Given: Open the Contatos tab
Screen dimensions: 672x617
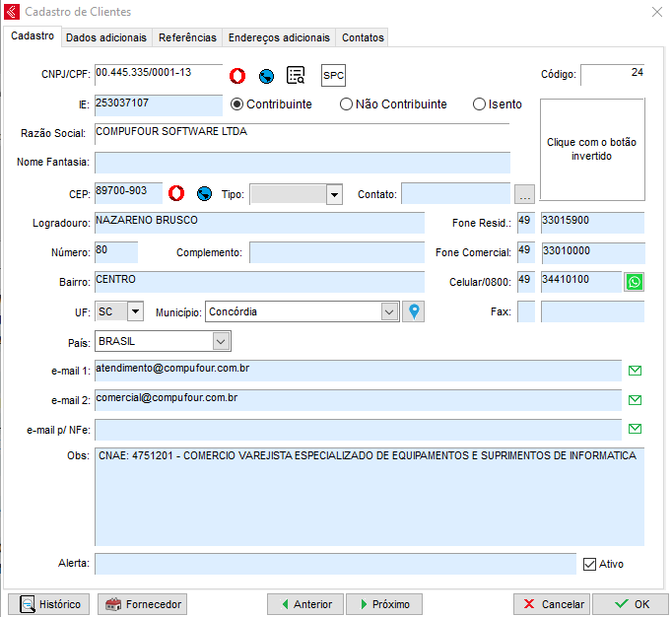Looking at the screenshot, I should pyautogui.click(x=363, y=37).
